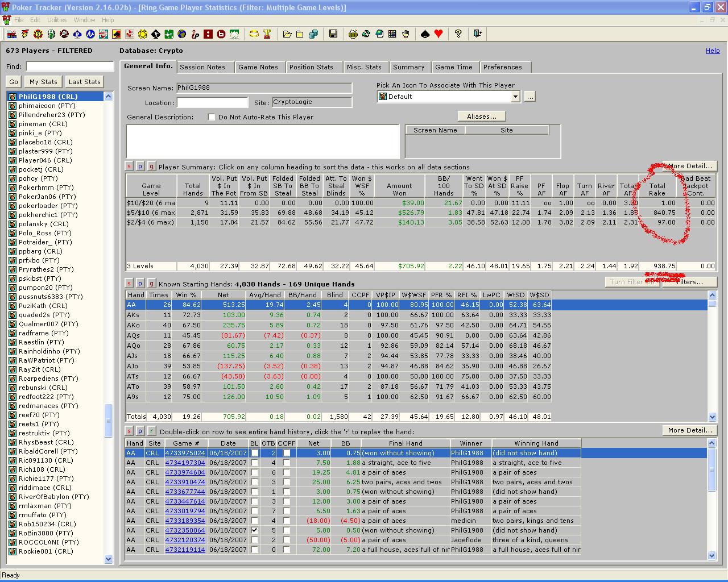
Task: Click the dark red domino toolbar icon
Action: click(208, 34)
